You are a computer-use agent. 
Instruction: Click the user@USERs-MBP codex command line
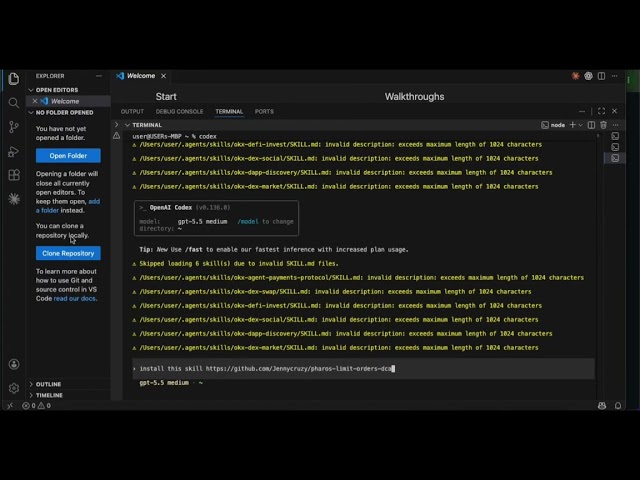click(174, 136)
